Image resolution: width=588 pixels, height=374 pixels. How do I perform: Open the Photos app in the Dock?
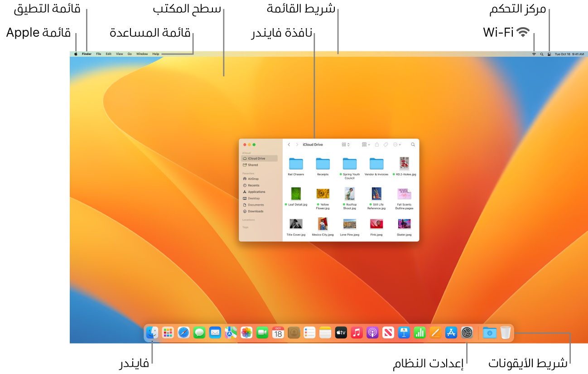(246, 333)
